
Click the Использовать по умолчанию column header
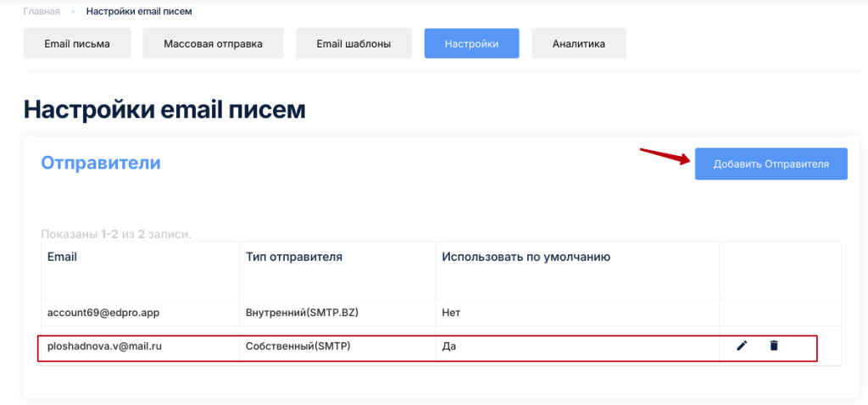(x=526, y=257)
